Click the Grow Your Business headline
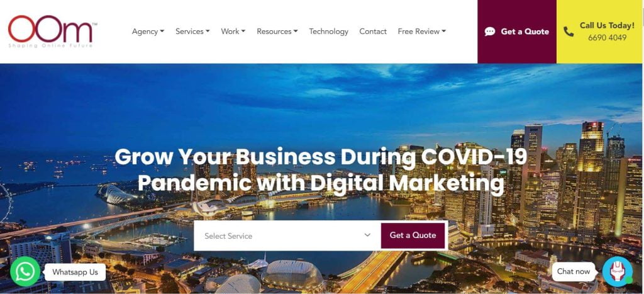 [321, 170]
